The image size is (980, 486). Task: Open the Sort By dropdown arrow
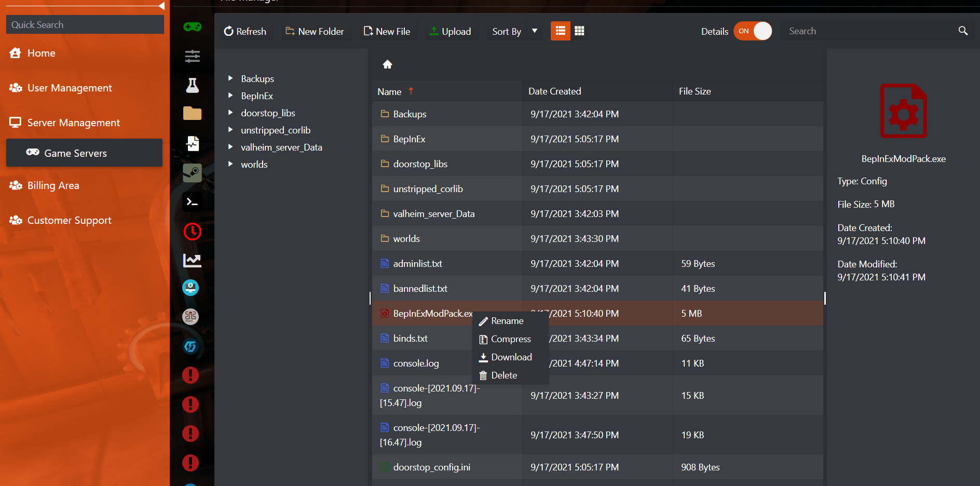(x=535, y=31)
